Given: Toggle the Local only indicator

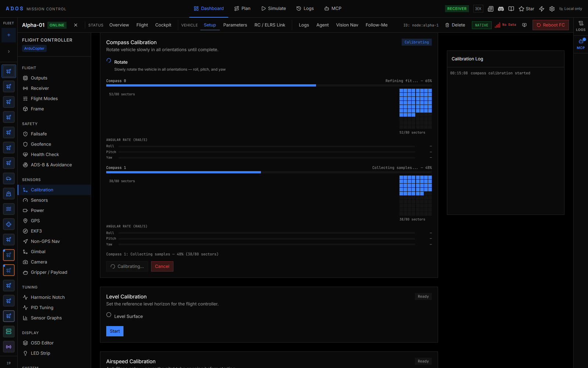Looking at the screenshot, I should [x=570, y=8].
